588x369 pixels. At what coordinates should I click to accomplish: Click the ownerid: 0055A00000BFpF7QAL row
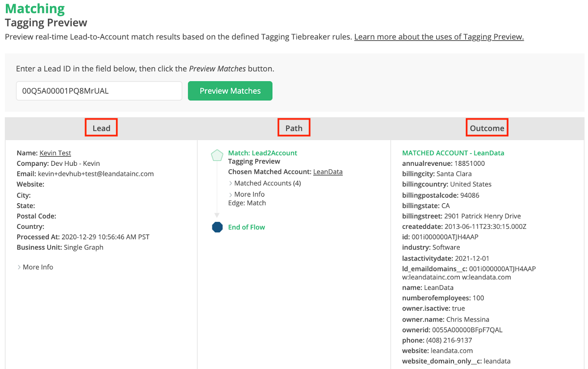[452, 330]
